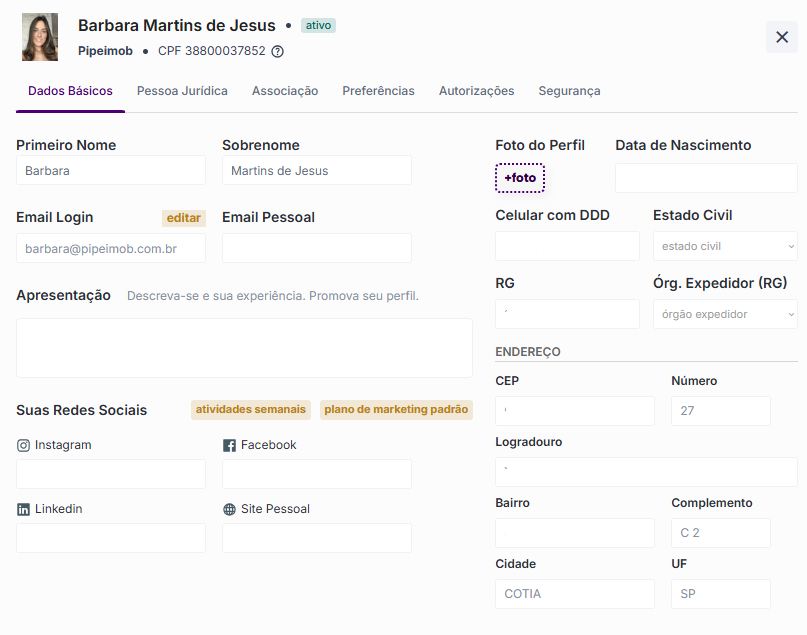Viewport: 807px width, 635px height.
Task: Click the Instagram icon
Action: (x=23, y=445)
